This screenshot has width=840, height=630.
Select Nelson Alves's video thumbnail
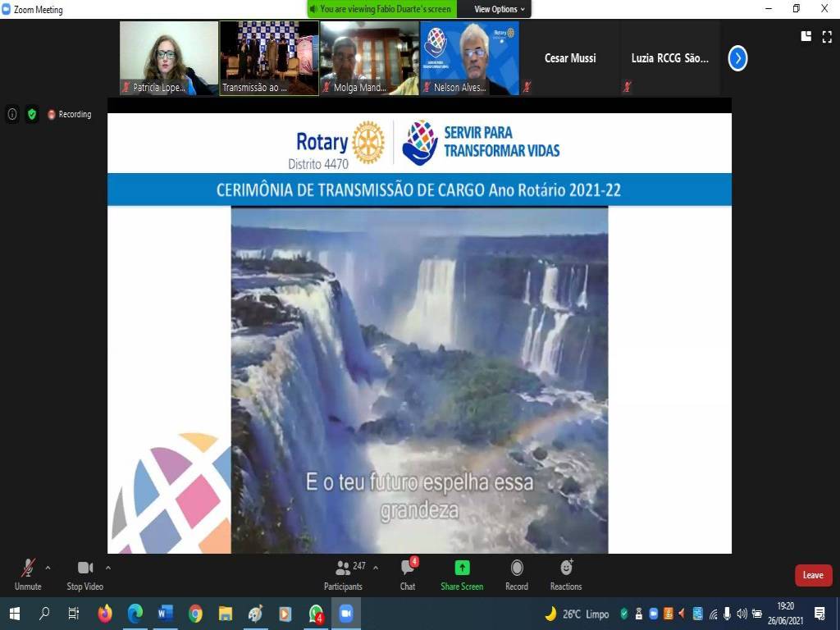click(x=469, y=57)
